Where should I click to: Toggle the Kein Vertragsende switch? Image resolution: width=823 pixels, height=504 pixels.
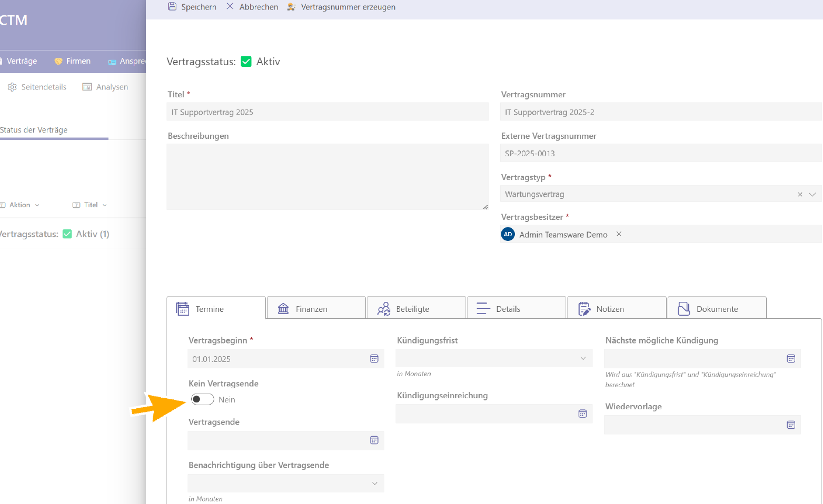pos(202,399)
